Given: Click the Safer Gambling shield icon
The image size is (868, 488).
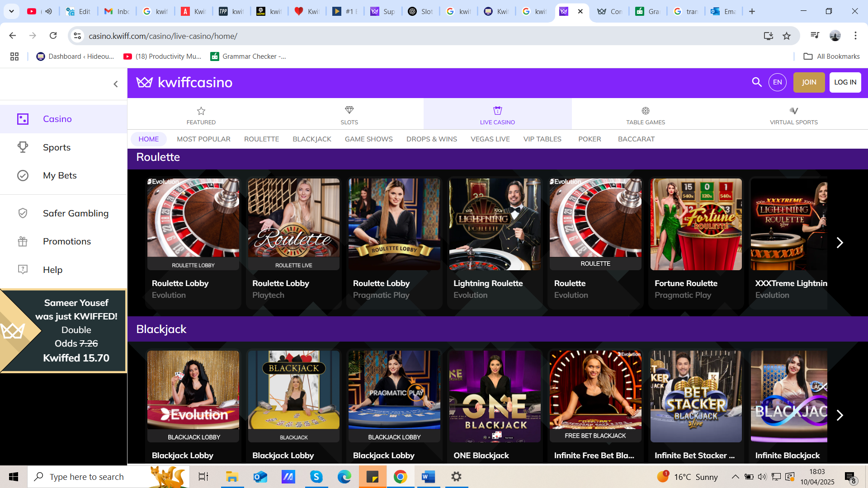Looking at the screenshot, I should 23,213.
